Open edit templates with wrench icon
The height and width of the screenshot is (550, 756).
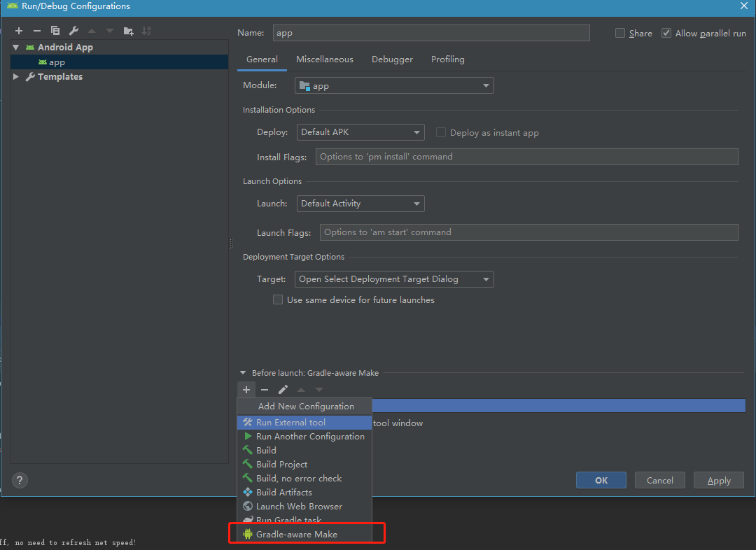point(73,31)
